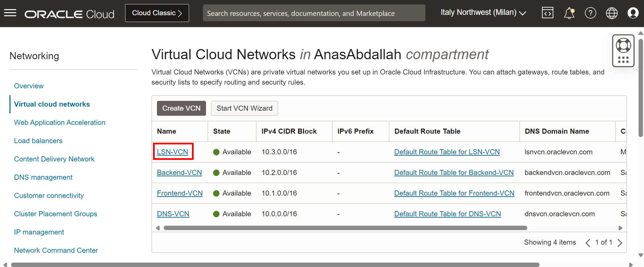This screenshot has height=267, width=644.
Task: Click bottom page scroll-left arrow
Action: [5, 265]
